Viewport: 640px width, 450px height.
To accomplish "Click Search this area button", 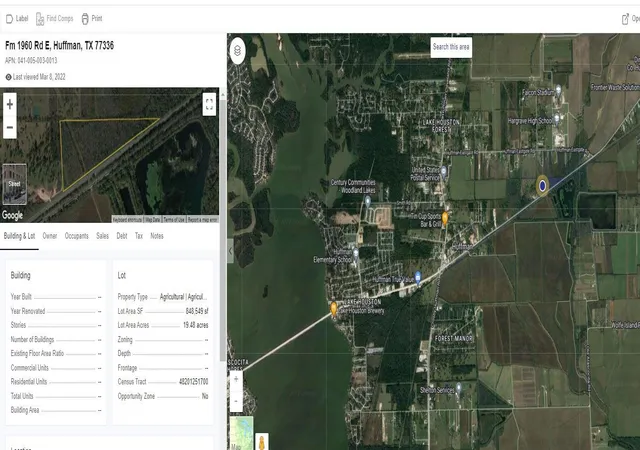I will point(451,47).
